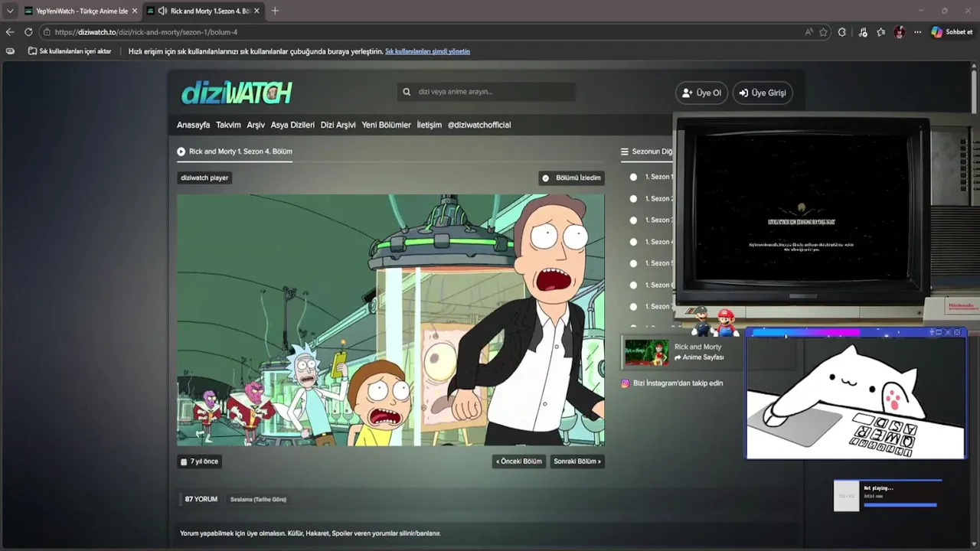This screenshot has width=980, height=551.
Task: Select Rick and Morty 1. Sezon 4. Bölüm tab
Action: point(234,152)
